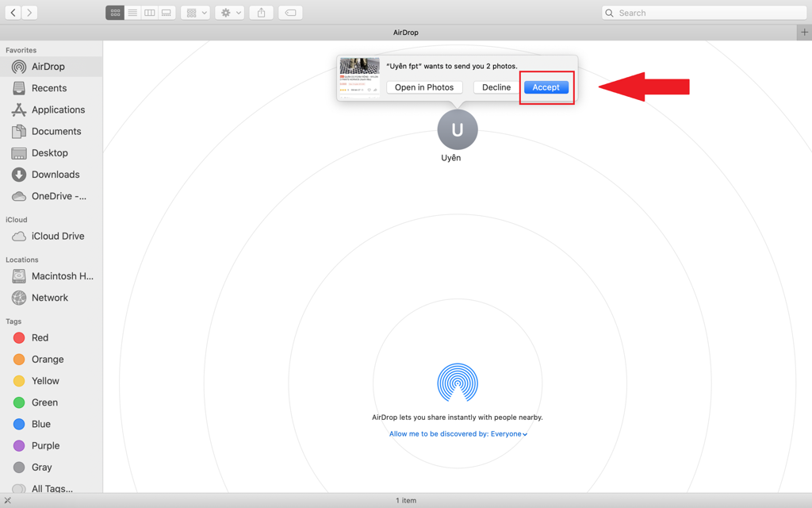This screenshot has height=508, width=812.
Task: Open 'Allow me to be discovered by' dropdown
Action: point(458,434)
